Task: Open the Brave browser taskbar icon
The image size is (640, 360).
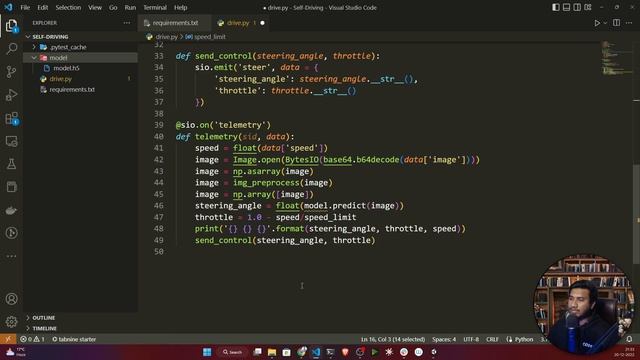Action: point(345,352)
